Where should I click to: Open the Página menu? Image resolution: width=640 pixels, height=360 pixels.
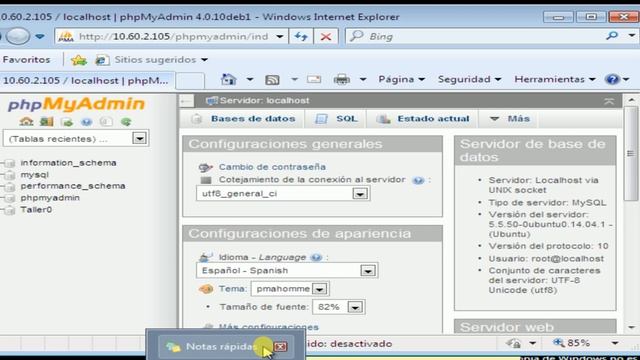pyautogui.click(x=401, y=79)
